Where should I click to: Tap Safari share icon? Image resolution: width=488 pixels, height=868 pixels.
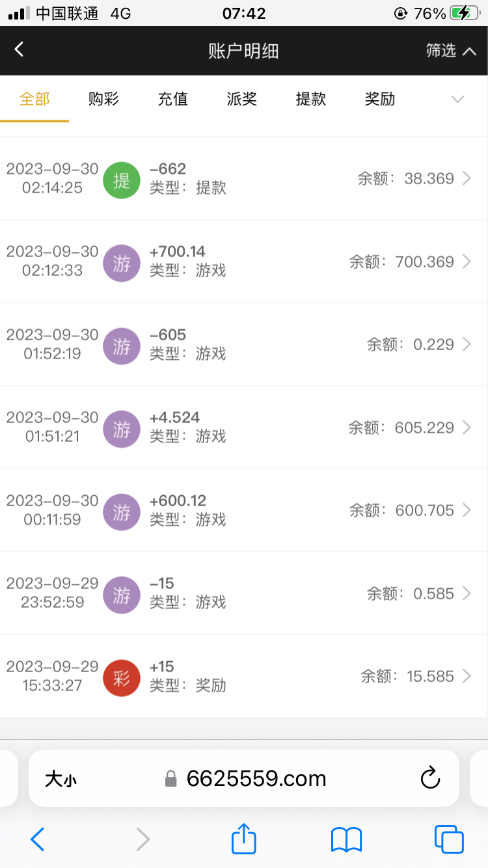tap(244, 839)
